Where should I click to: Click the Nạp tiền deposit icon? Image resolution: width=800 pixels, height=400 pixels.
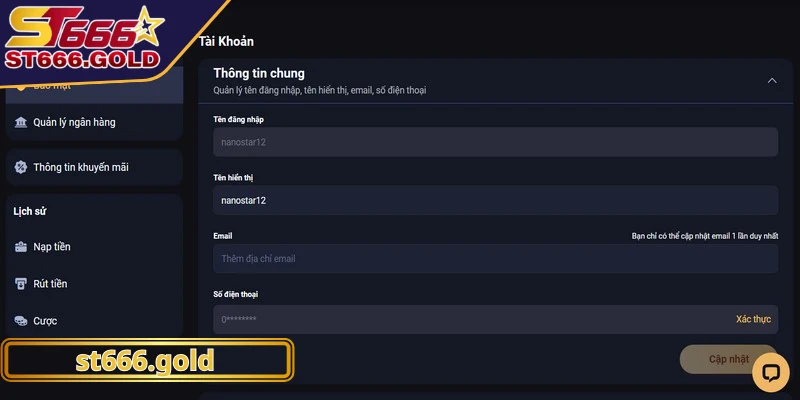click(x=20, y=247)
